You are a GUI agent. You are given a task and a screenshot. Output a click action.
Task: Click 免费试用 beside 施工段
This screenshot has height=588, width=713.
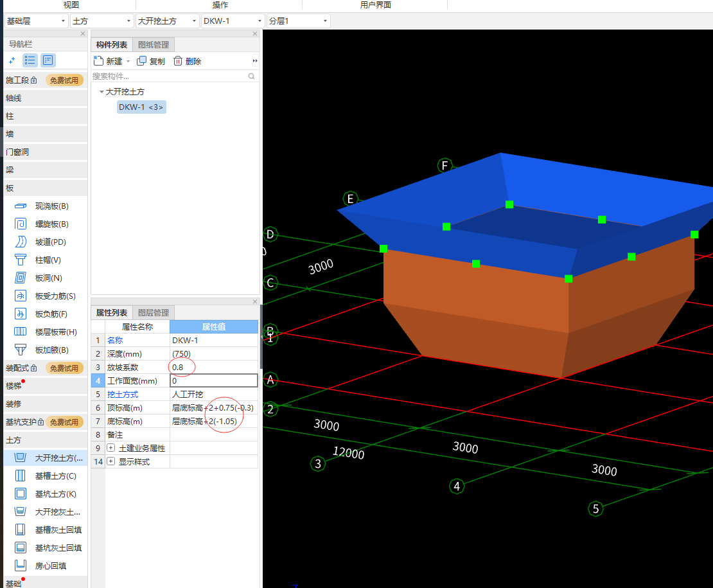pyautogui.click(x=64, y=80)
